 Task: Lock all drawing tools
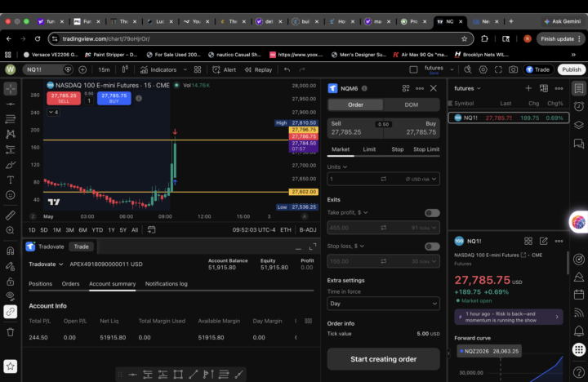tap(11, 282)
